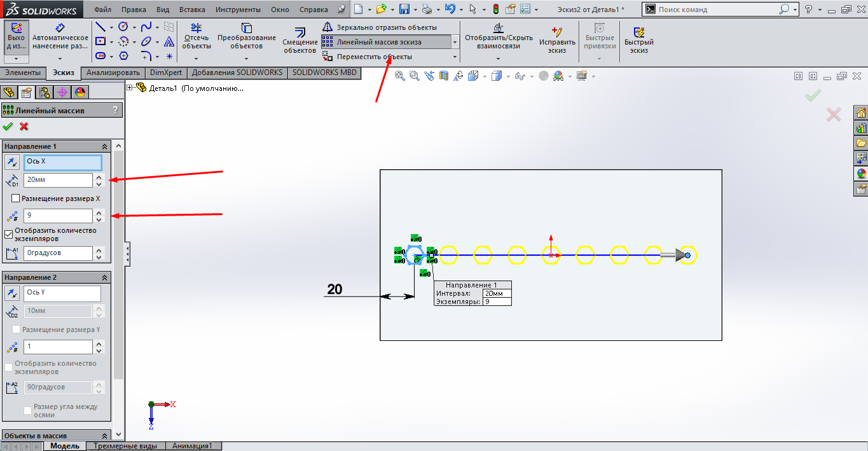Click Отобразить/Скрыть взаимосвязи button
The height and width of the screenshot is (451, 868).
pos(498,37)
